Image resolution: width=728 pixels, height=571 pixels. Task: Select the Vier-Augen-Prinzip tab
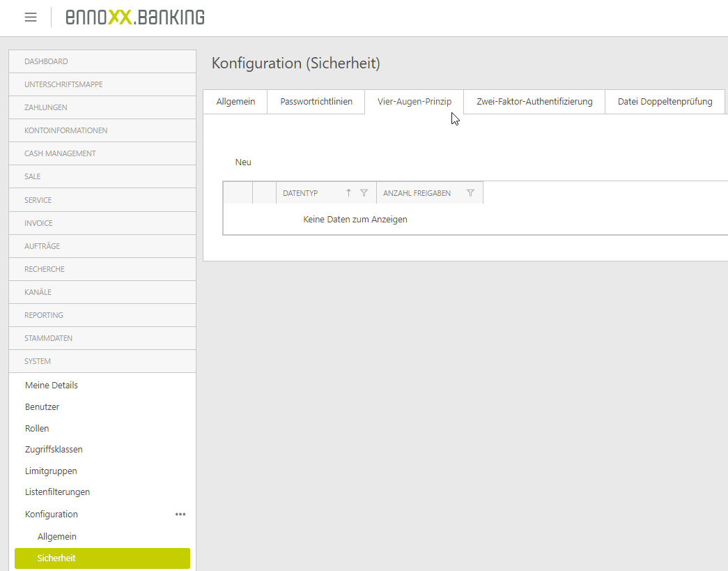(x=414, y=101)
